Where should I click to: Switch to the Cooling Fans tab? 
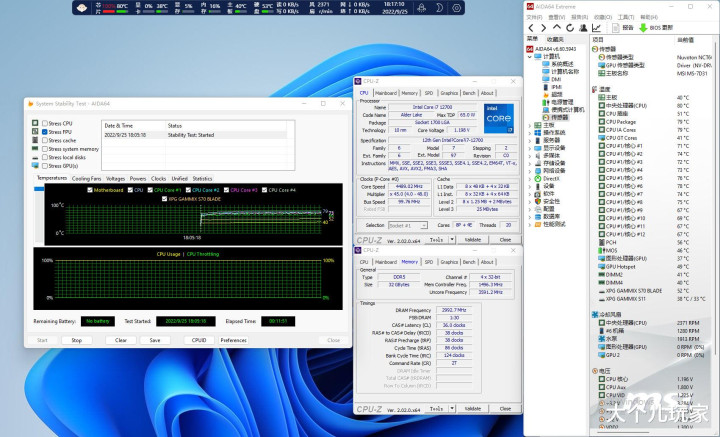pyautogui.click(x=86, y=179)
